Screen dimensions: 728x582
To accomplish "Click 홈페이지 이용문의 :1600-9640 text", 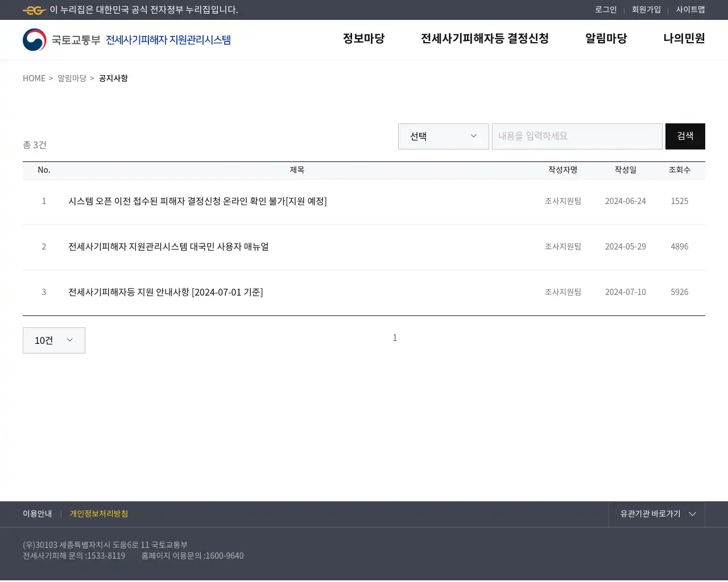I will pos(192,556).
